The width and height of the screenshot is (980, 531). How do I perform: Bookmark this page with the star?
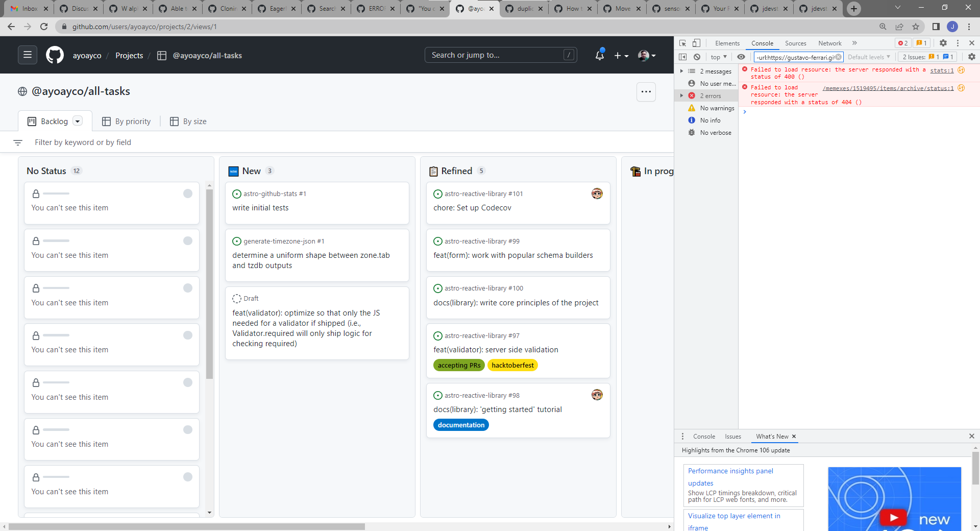coord(916,27)
